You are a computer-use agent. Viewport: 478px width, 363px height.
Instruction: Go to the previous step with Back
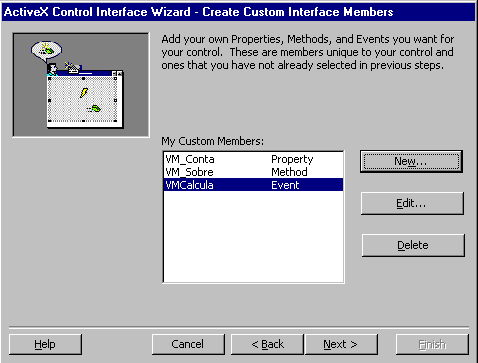[267, 344]
